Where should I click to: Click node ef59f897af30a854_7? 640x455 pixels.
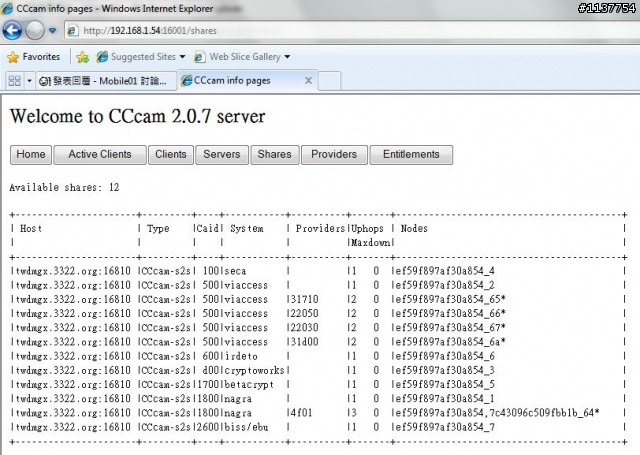pos(444,427)
